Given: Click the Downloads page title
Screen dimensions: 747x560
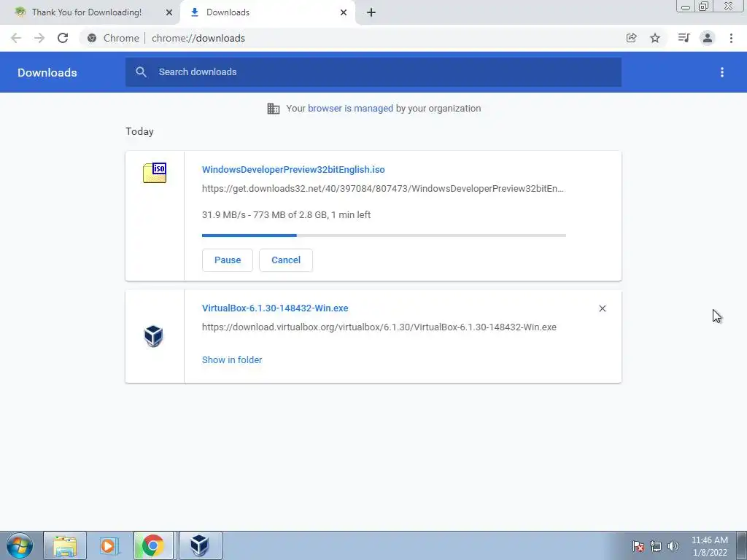Looking at the screenshot, I should (x=47, y=72).
